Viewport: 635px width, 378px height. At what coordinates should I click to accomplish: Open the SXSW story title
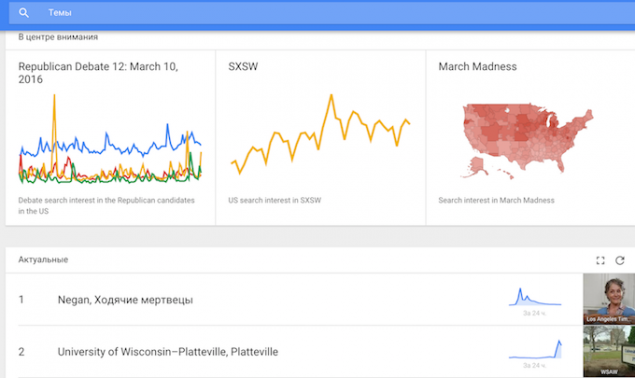tap(243, 66)
